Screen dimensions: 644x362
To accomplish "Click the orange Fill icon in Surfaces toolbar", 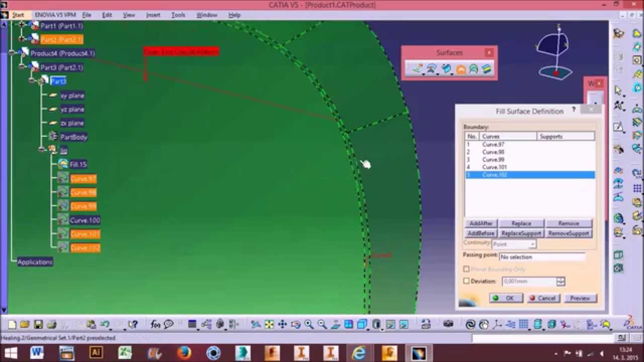I will [461, 69].
